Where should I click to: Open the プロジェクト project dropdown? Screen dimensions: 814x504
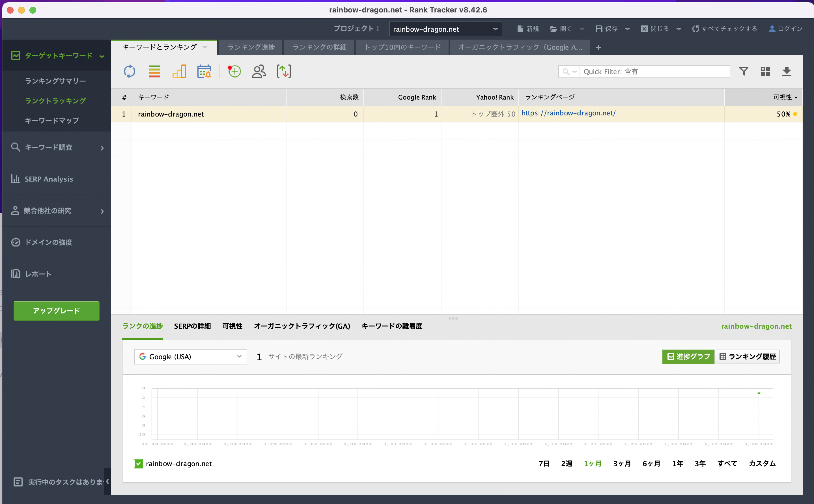(x=445, y=29)
